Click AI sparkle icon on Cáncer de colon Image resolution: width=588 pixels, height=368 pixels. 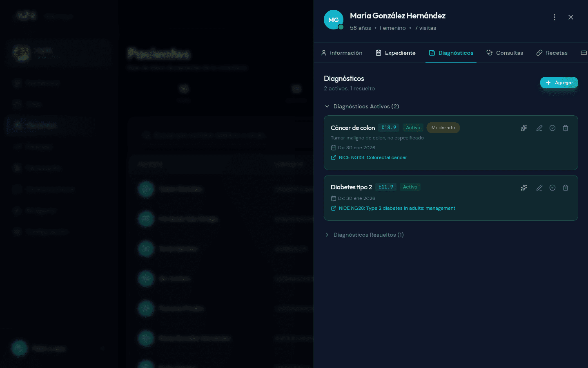pos(524,128)
